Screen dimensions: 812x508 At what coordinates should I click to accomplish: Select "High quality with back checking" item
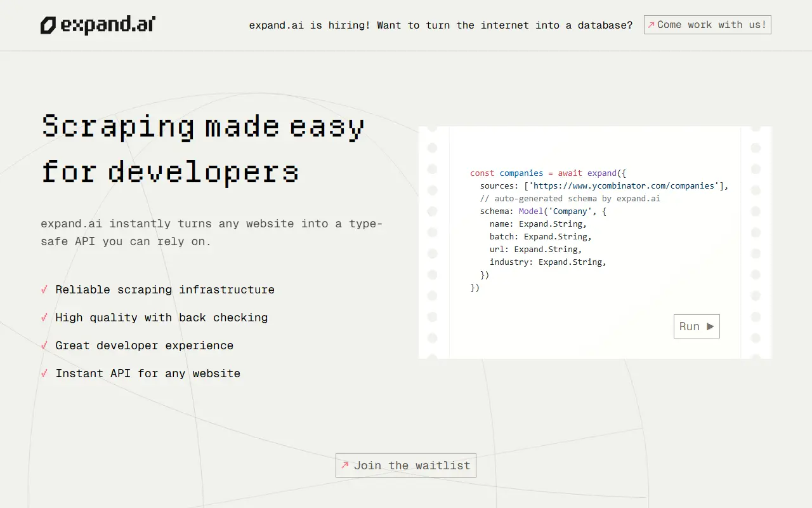[x=155, y=317]
